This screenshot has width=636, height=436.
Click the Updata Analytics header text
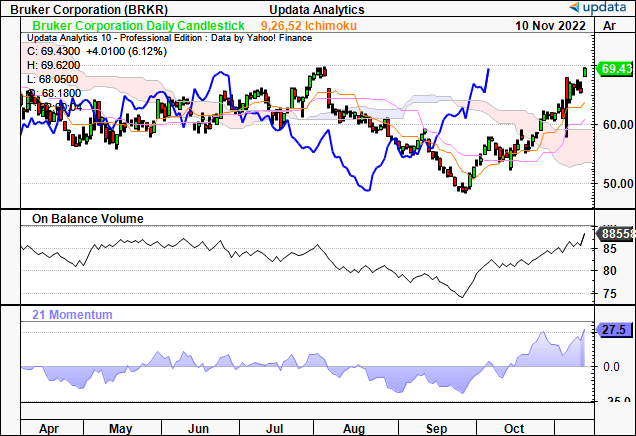point(317,9)
